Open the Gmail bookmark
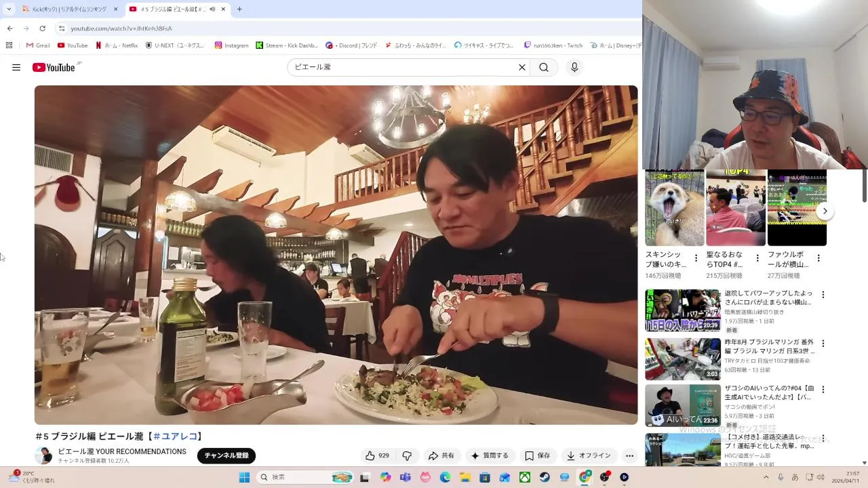 click(38, 45)
